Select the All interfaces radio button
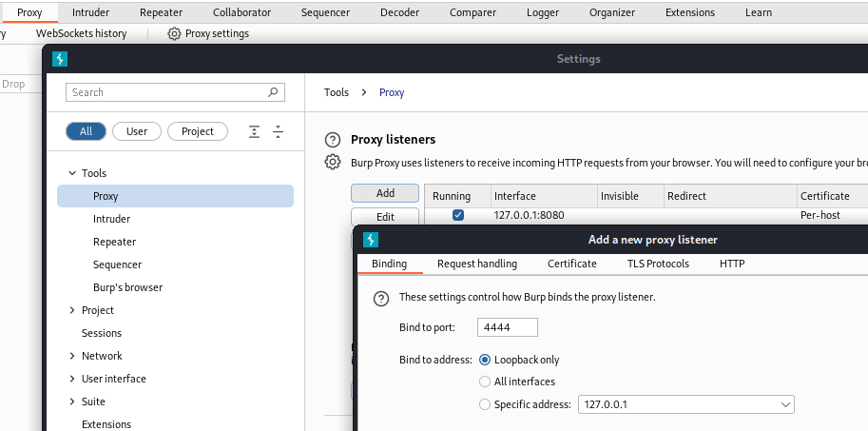The image size is (868, 431). [485, 382]
